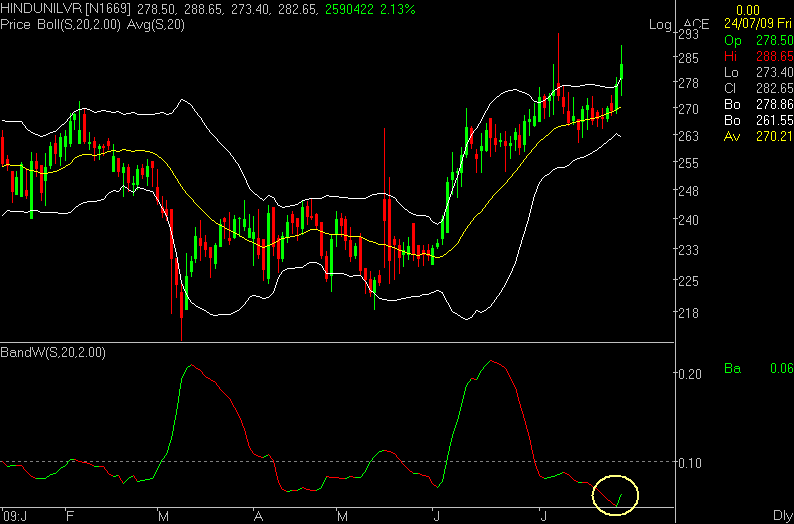Click the F month label on the time axis
This screenshot has height=524, width=794.
pos(70,516)
